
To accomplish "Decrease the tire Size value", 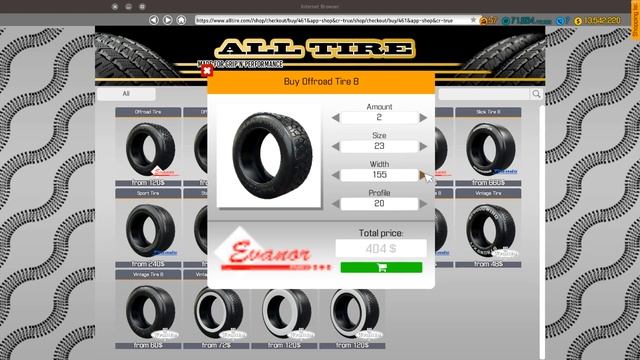I will pyautogui.click(x=336, y=147).
